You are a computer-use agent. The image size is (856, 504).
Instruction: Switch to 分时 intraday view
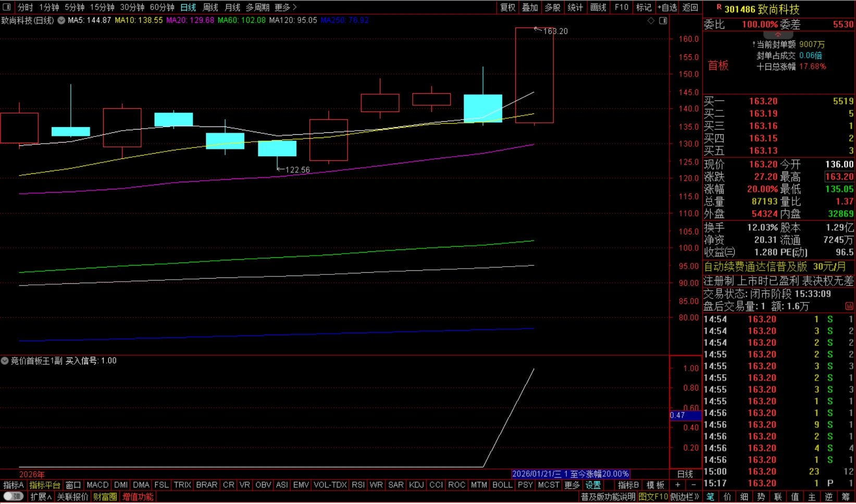click(x=25, y=7)
